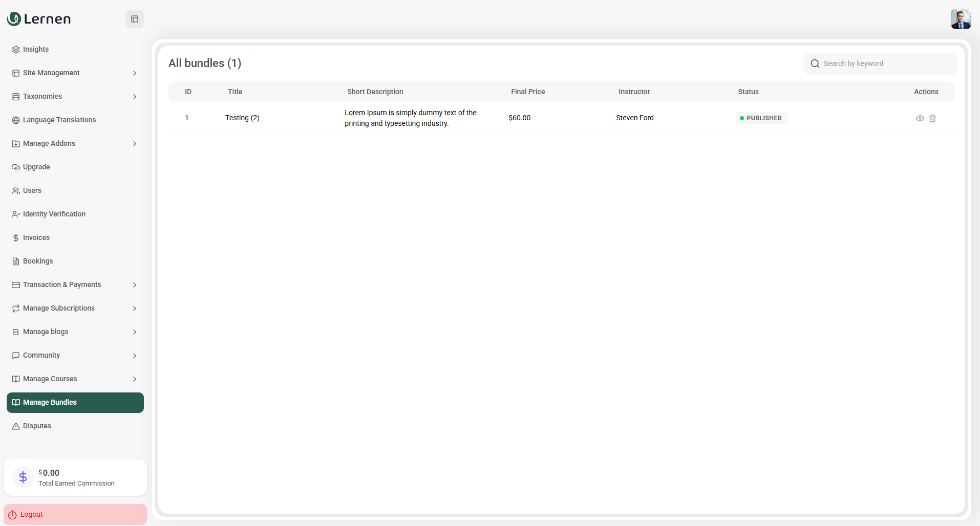Open the Upgrade cloud icon
980x526 pixels.
point(16,167)
